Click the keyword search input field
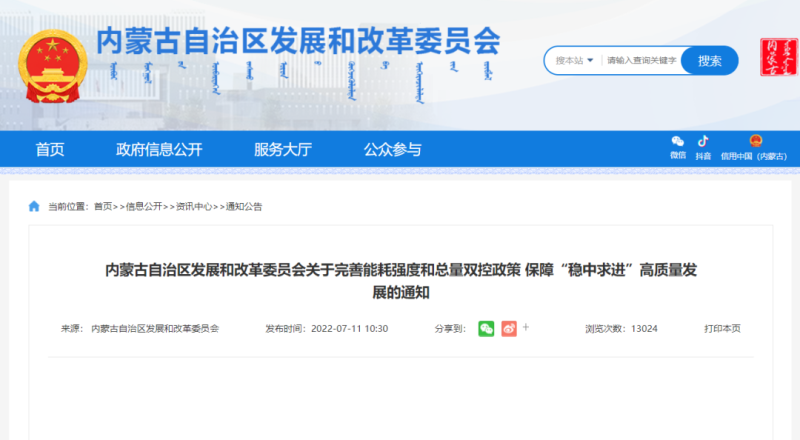Screen dimensions: 800x440 point(642,61)
